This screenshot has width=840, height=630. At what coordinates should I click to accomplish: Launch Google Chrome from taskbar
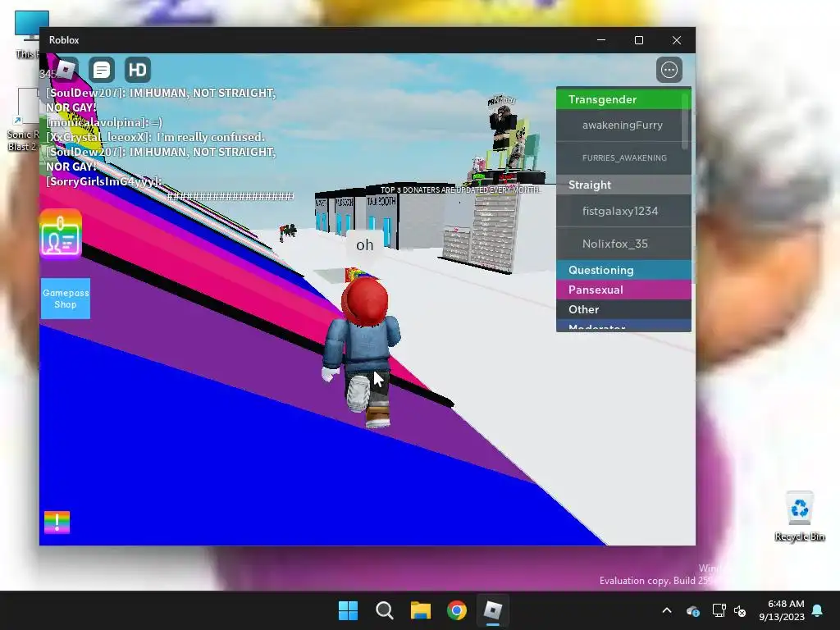[457, 610]
